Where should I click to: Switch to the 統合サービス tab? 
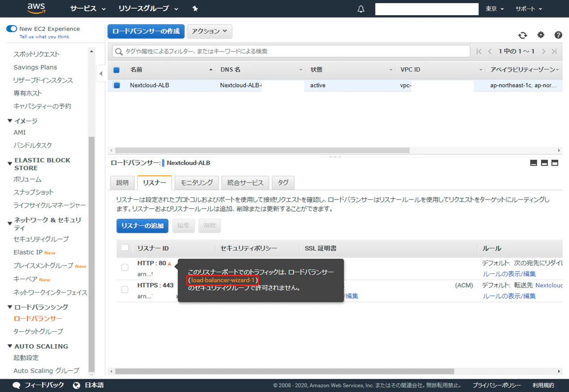[245, 183]
